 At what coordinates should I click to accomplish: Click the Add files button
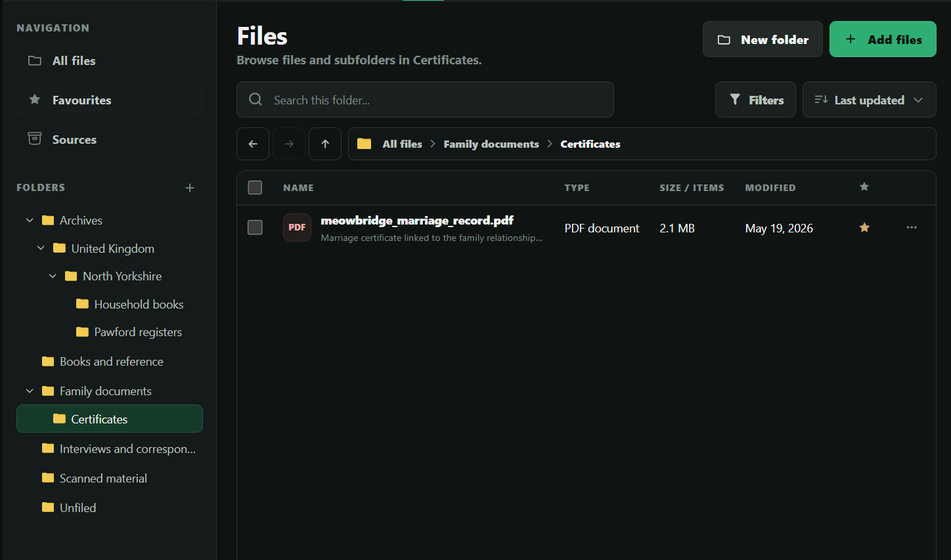pos(883,39)
